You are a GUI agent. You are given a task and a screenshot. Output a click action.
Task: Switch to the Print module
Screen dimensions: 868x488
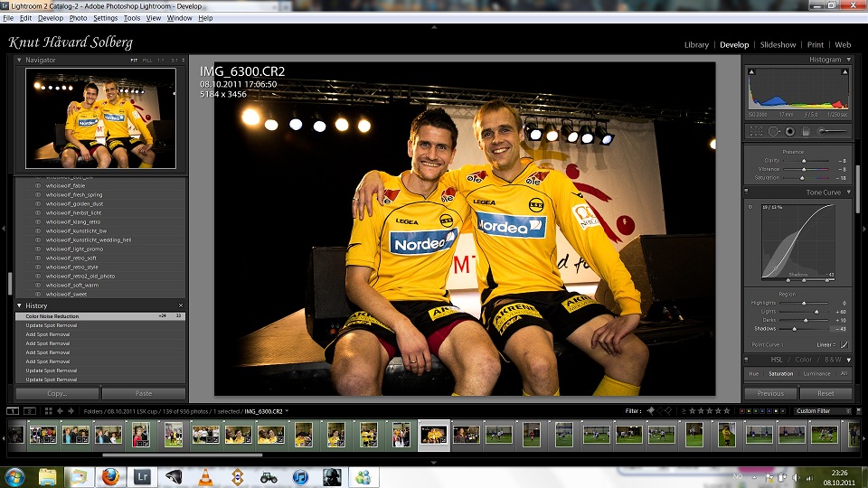coord(816,45)
